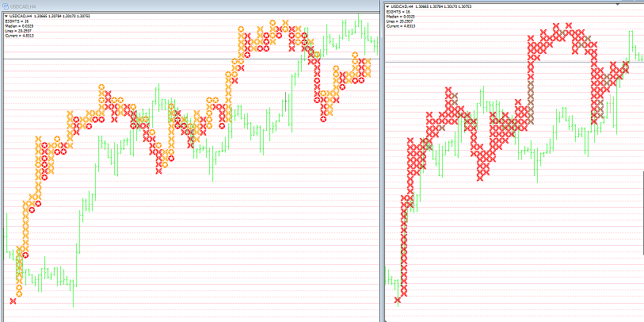Screen dimensions: 644x322
Task: Click the chart window icon beside USDCAD,H4 title
Action: tap(6, 6)
